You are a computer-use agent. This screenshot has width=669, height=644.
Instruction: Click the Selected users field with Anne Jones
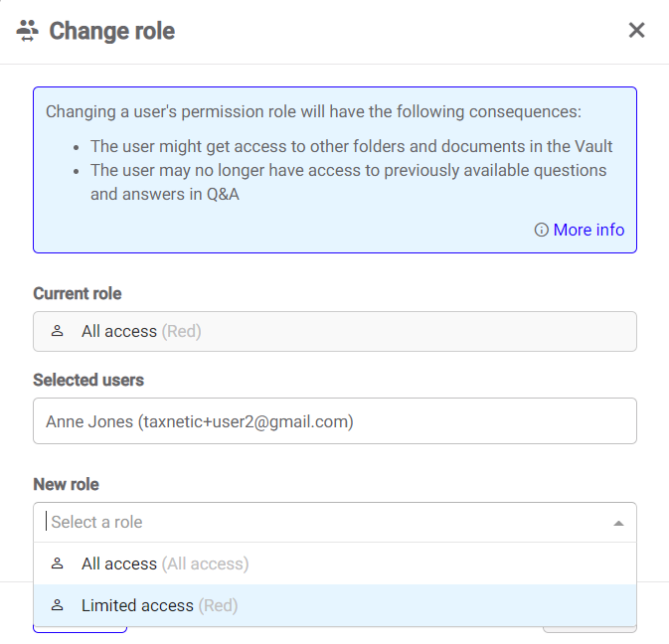click(334, 421)
